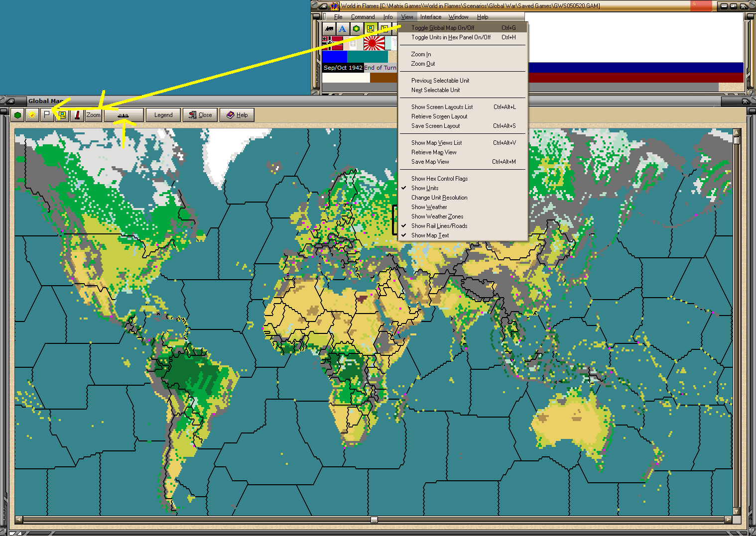Click the right arrow of the map's horizontal scrollbar
The height and width of the screenshot is (536, 756).
[x=728, y=520]
